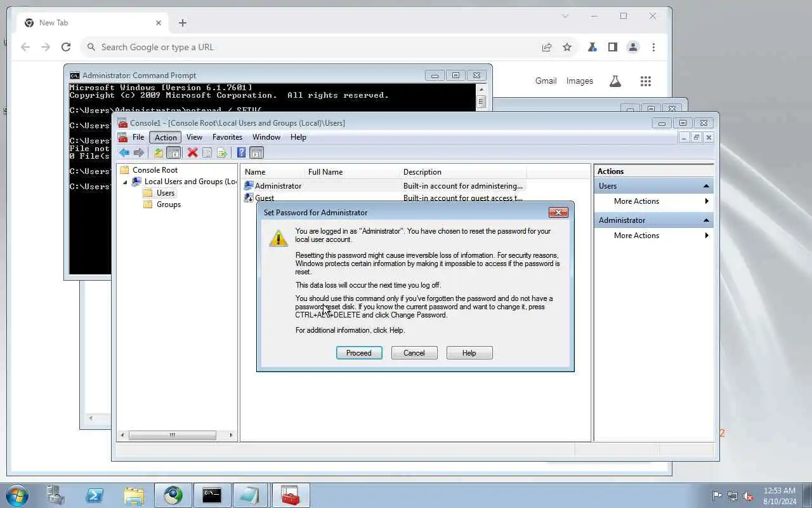The image size is (812, 508).
Task: Close the Set Password for Administrator dialog
Action: tap(558, 213)
